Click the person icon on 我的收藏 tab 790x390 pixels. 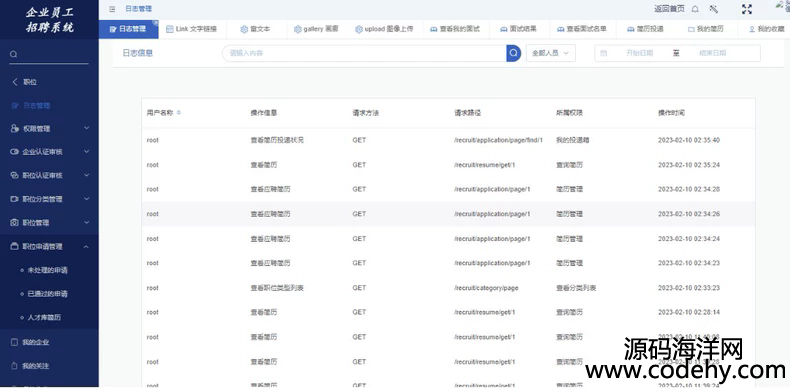pyautogui.click(x=752, y=29)
